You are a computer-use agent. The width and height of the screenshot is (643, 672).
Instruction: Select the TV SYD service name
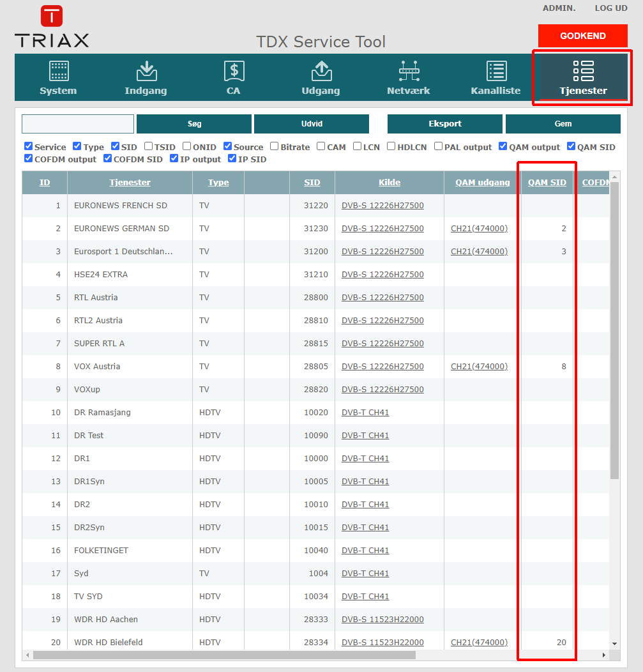[88, 597]
